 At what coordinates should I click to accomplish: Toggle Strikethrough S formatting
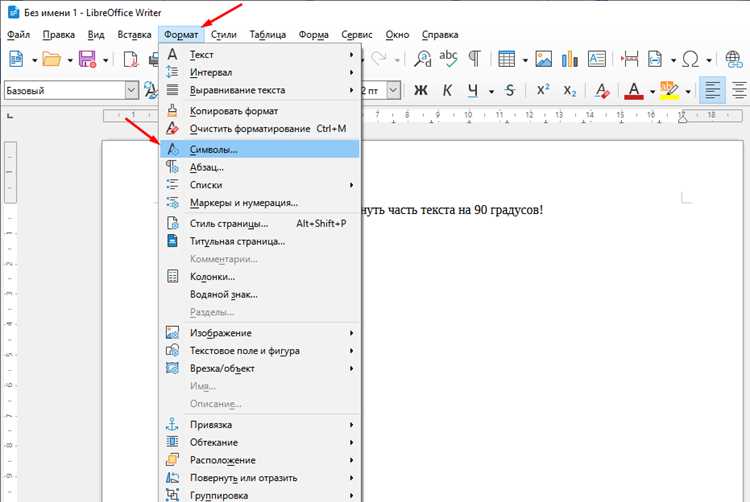click(510, 90)
